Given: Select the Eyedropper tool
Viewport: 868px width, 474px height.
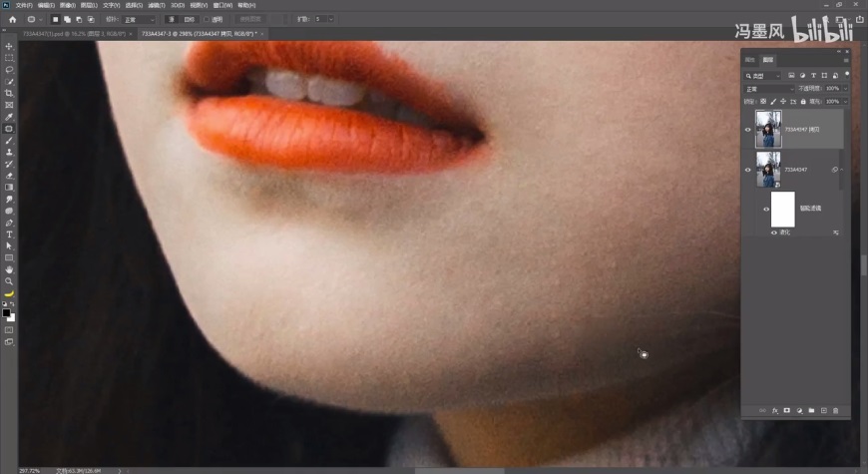Looking at the screenshot, I should click(x=9, y=117).
